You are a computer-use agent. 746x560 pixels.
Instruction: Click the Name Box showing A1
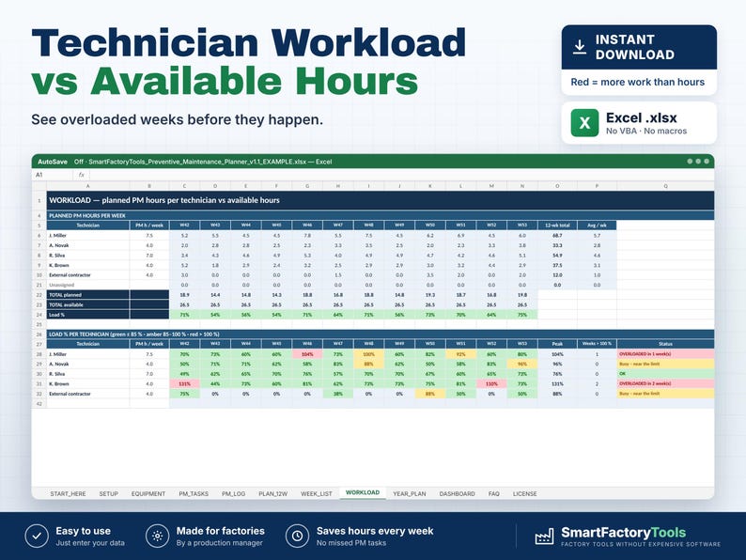[x=53, y=175]
